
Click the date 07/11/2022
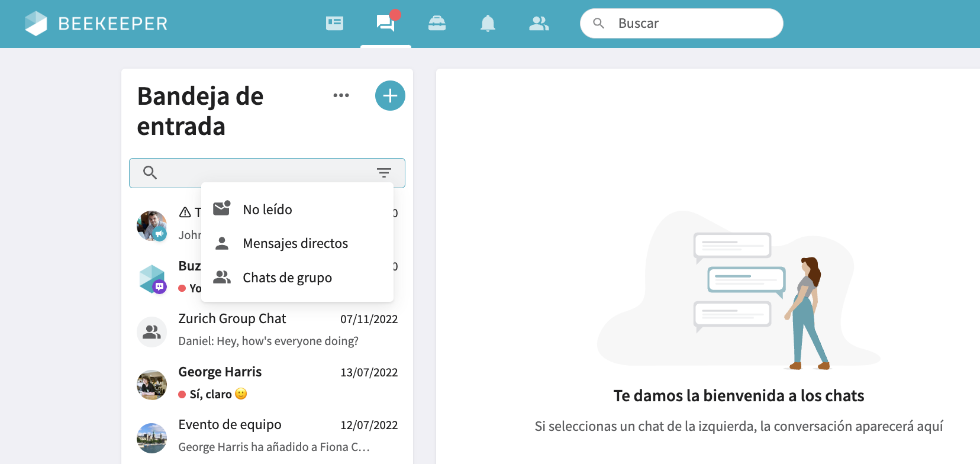369,319
